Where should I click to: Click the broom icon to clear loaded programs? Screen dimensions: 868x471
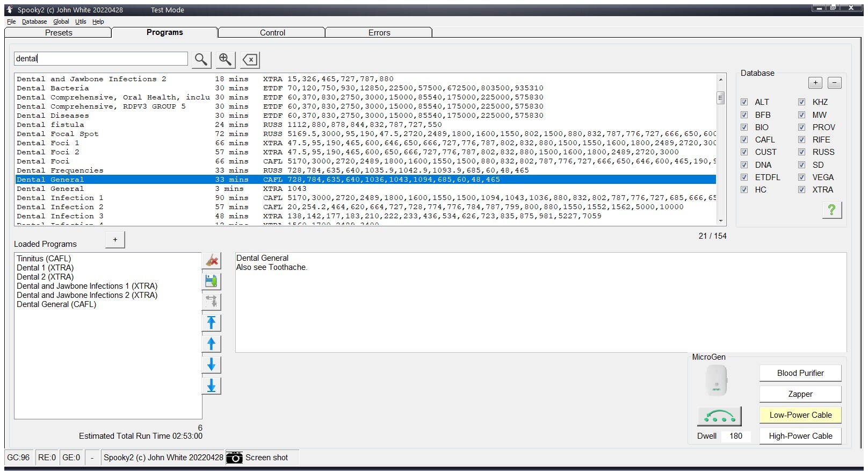click(x=212, y=261)
